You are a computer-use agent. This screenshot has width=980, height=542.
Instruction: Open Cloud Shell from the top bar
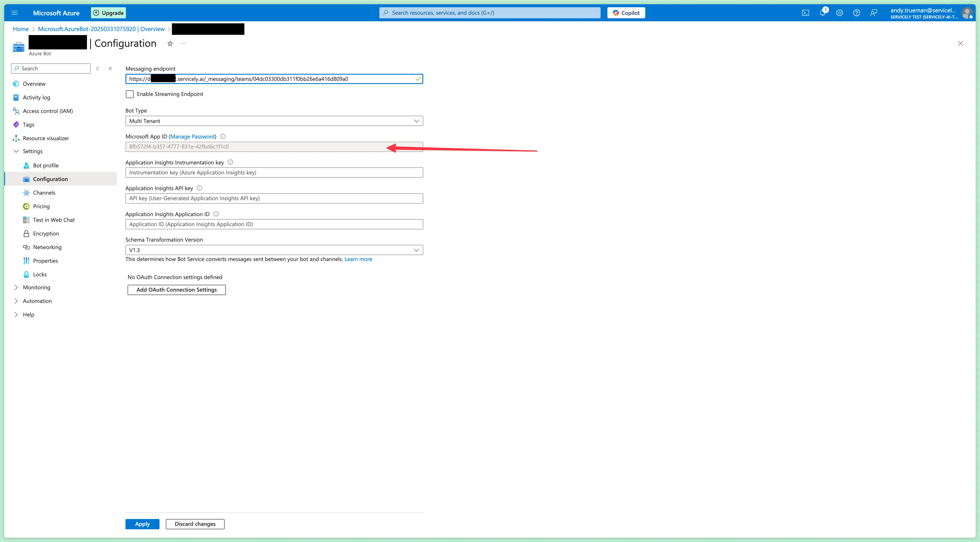point(805,13)
